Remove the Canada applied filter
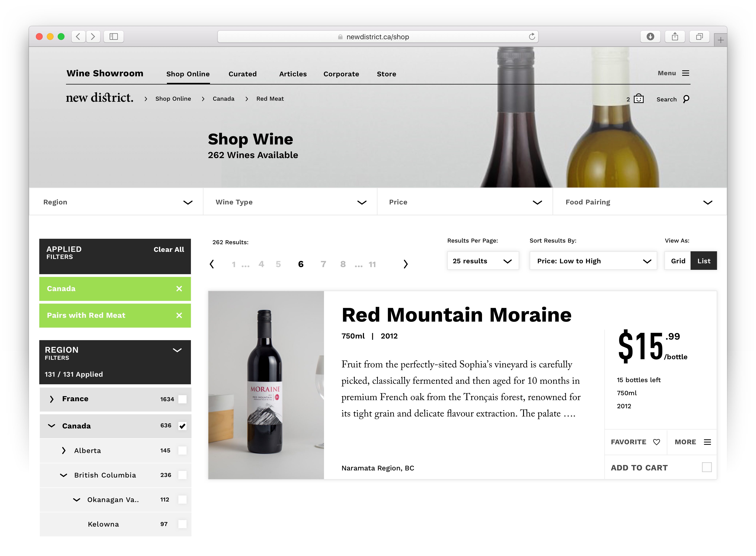 point(179,288)
